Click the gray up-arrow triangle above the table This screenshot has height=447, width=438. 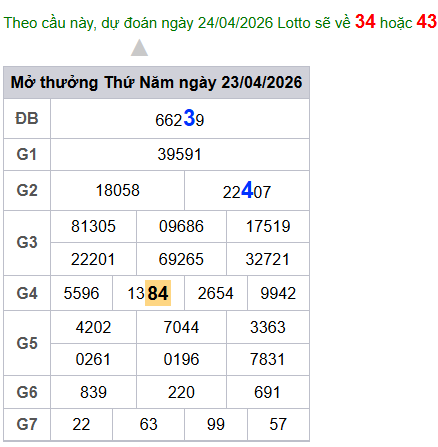coord(139,48)
